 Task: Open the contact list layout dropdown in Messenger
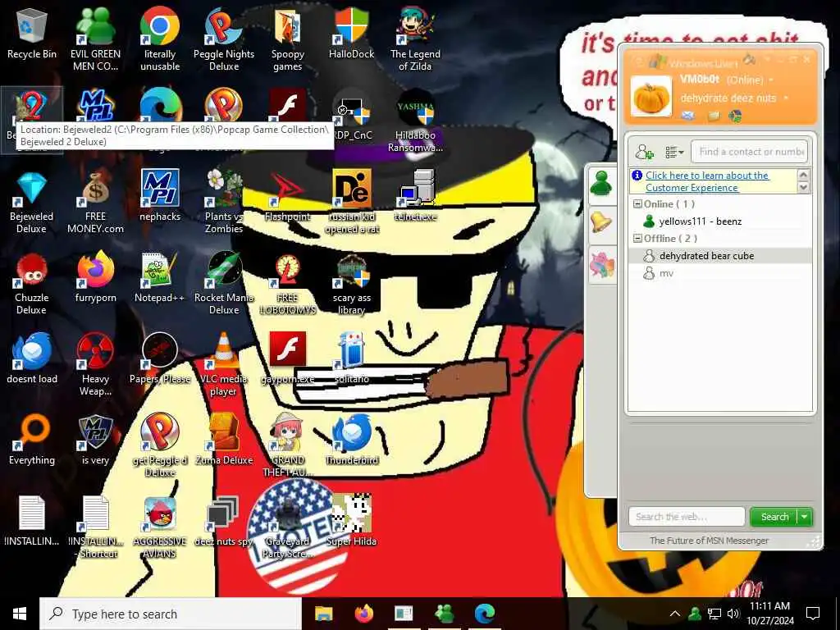click(x=674, y=153)
